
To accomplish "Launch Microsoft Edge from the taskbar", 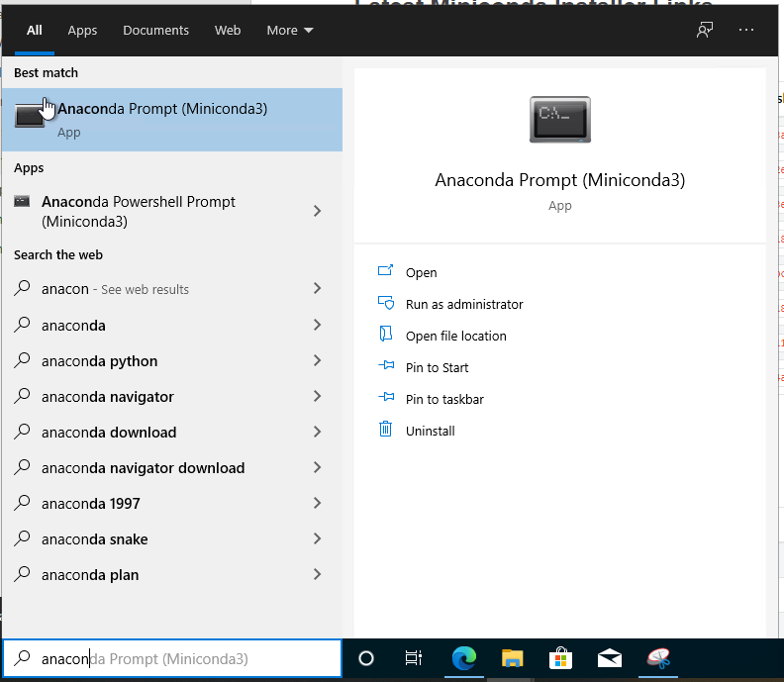I will (x=464, y=658).
